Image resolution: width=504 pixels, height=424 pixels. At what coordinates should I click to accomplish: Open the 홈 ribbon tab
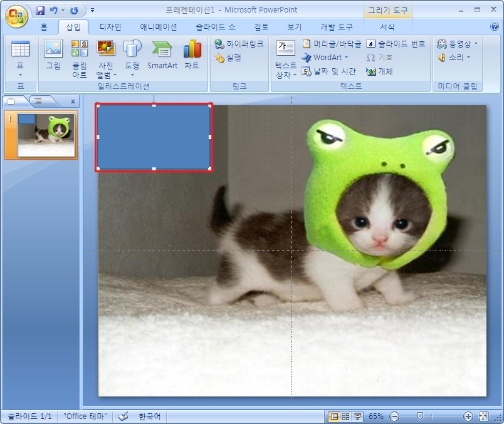click(x=44, y=27)
